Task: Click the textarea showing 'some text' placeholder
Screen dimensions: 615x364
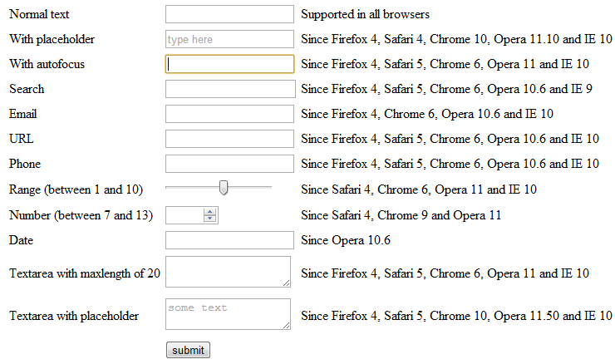Action: tap(226, 314)
